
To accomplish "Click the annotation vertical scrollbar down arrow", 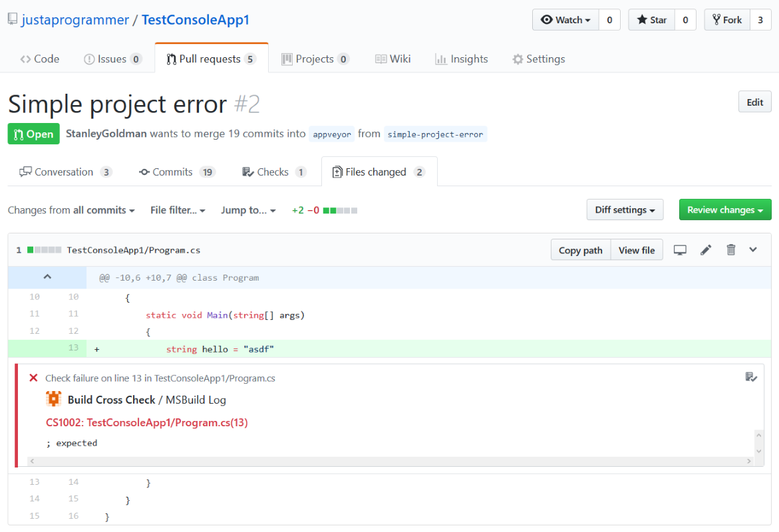I will (758, 451).
